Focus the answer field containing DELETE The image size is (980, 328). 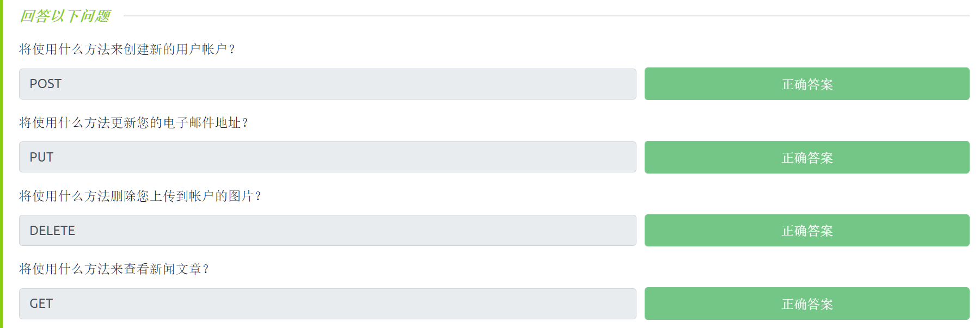pos(327,231)
